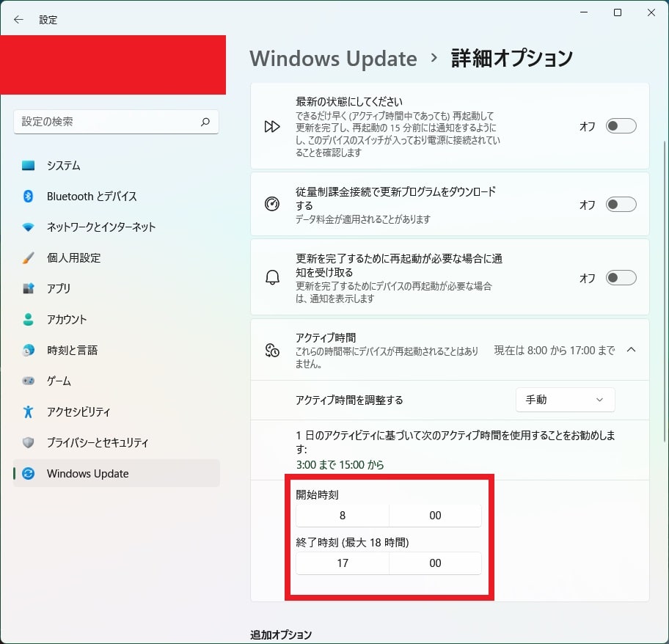Open 時刻と言語 settings
Screen dimensions: 669x644
117,350
